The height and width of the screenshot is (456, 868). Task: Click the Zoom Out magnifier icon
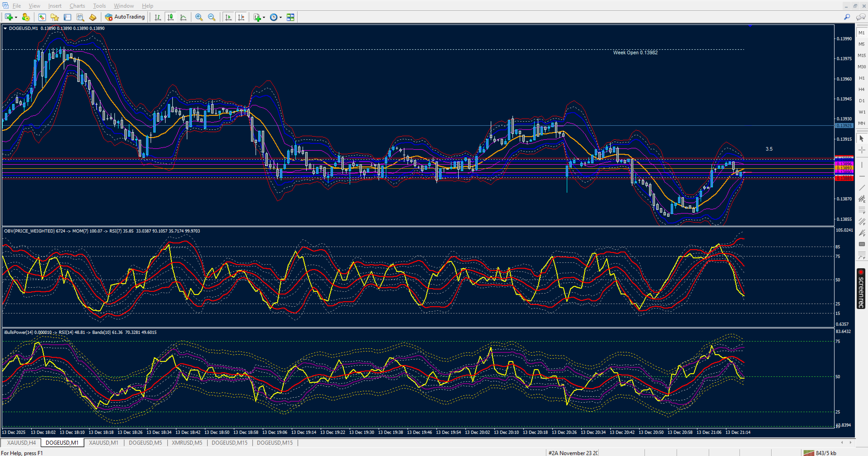tap(211, 17)
